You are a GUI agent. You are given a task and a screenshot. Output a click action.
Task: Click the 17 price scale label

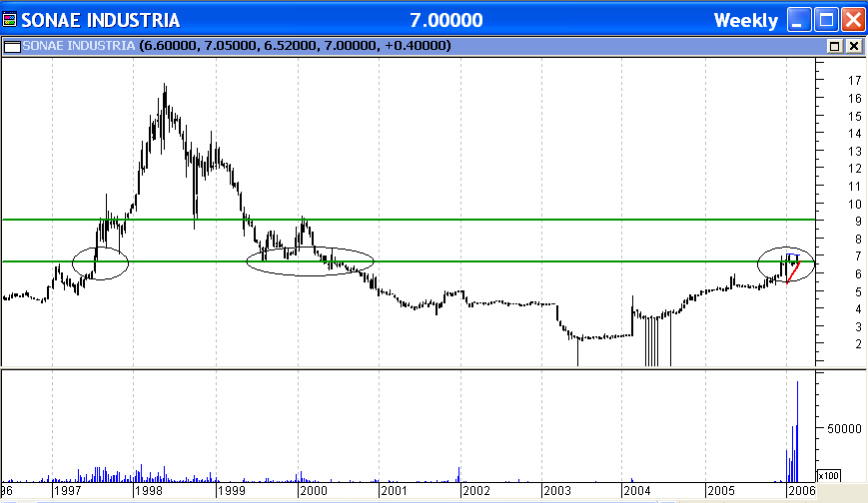(854, 81)
